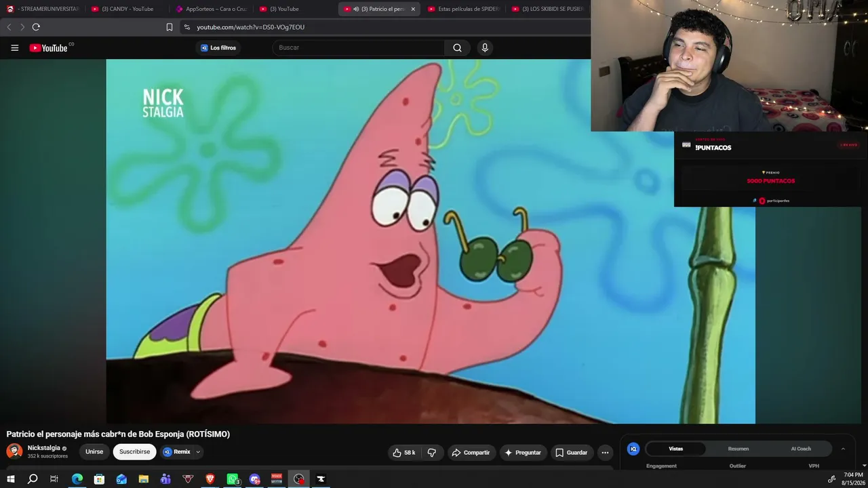Screen dimensions: 868x488
Task: Switch to the (3) YouTube tab
Action: click(x=295, y=9)
